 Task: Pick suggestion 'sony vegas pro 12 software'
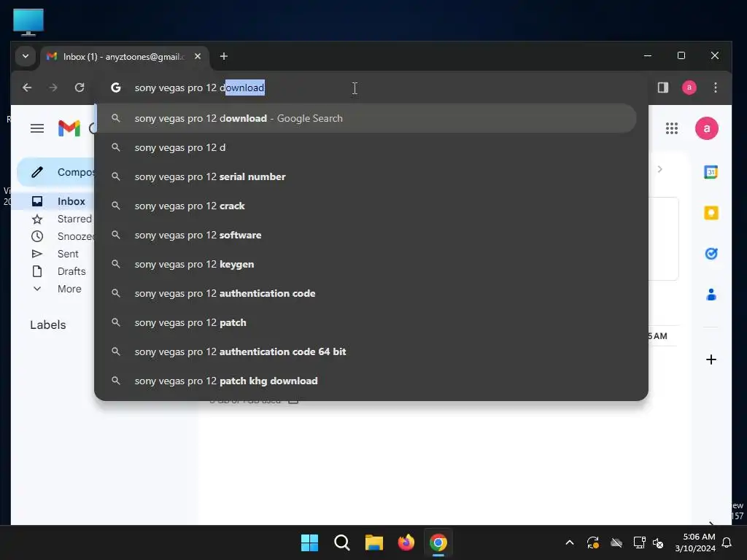(366, 235)
